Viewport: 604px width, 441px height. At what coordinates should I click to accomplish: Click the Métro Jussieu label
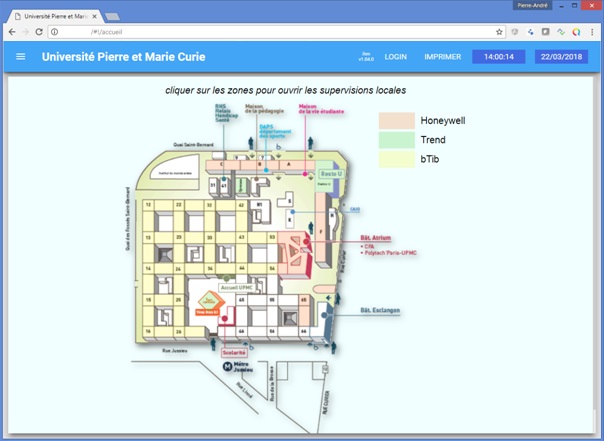pos(243,367)
